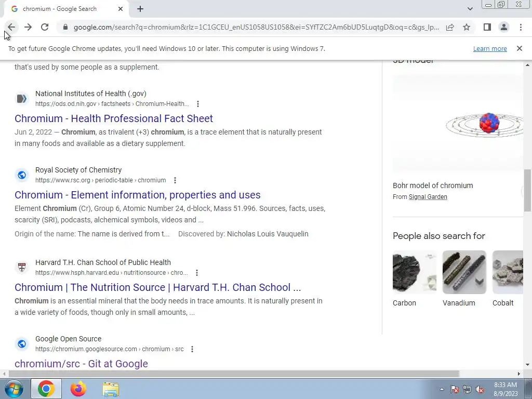Share this page via address bar icon
Image resolution: width=532 pixels, height=399 pixels.
(x=450, y=27)
